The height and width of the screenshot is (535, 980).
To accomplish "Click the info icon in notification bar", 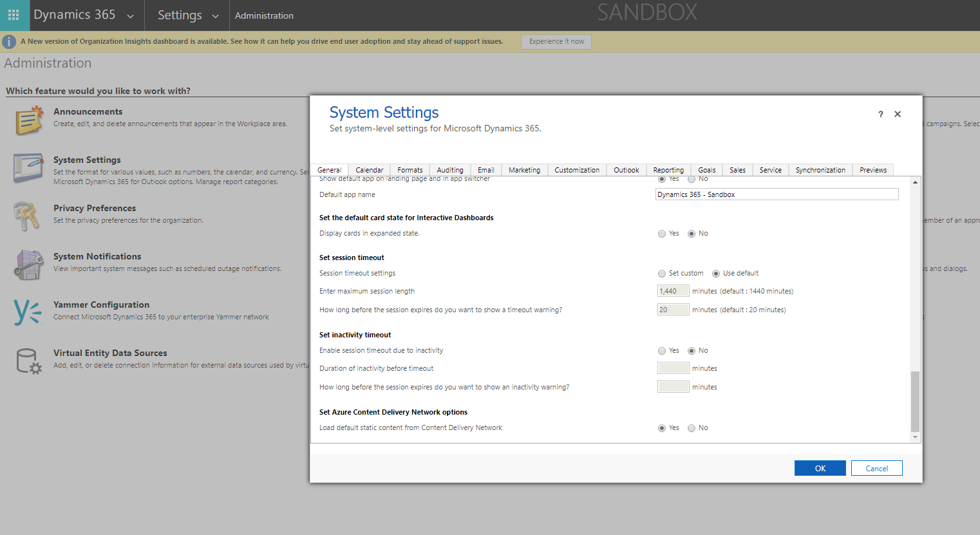I will (9, 42).
